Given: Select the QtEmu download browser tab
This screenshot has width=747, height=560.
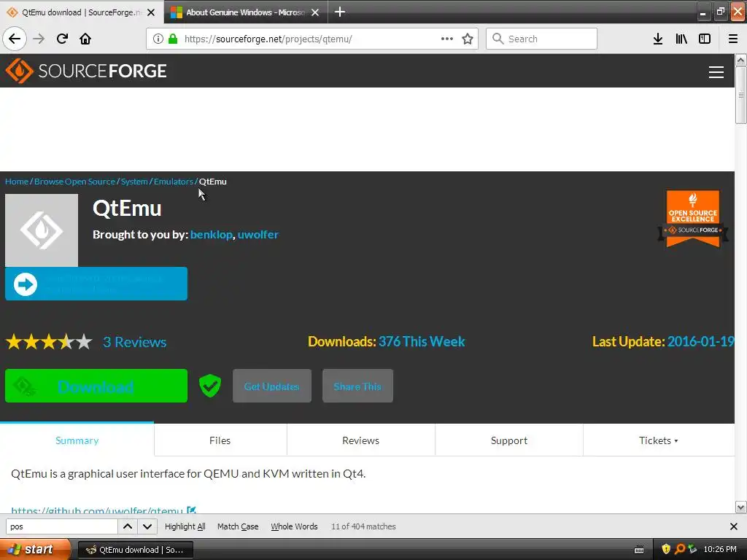Looking at the screenshot, I should [81, 12].
